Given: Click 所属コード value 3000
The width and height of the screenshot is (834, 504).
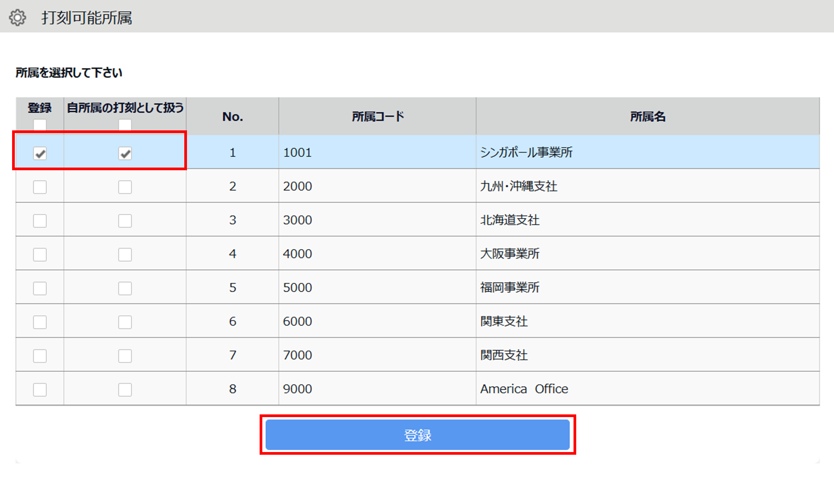Looking at the screenshot, I should (297, 220).
